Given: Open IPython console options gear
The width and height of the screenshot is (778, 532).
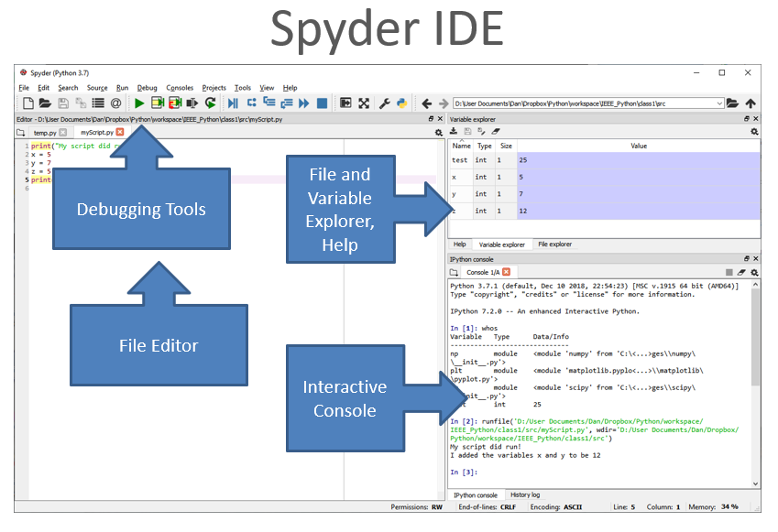Looking at the screenshot, I should point(754,272).
